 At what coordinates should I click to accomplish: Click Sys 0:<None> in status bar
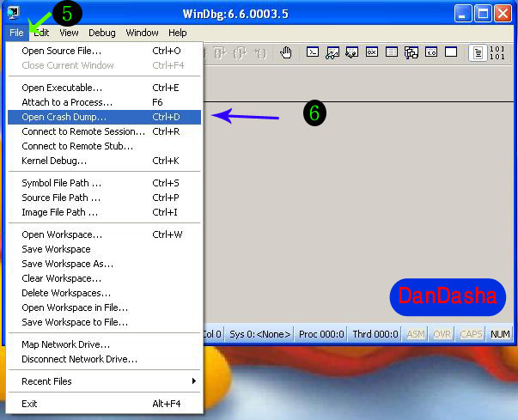[260, 334]
